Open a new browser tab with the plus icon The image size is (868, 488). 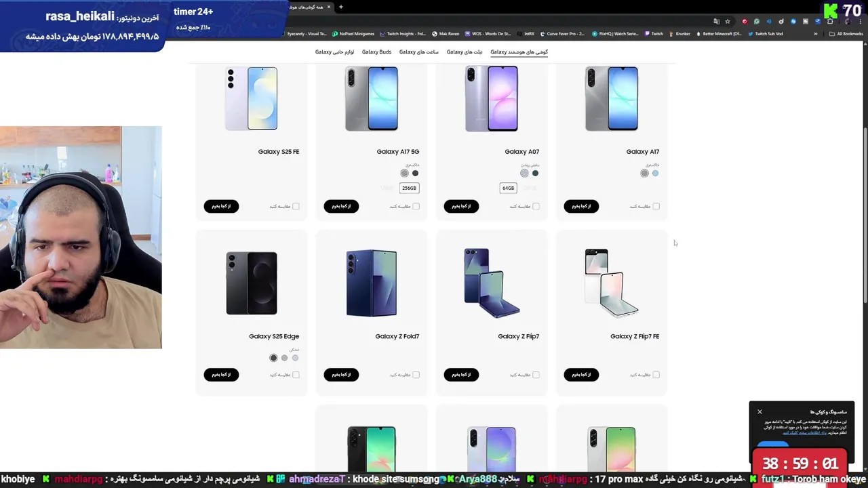[x=341, y=7]
